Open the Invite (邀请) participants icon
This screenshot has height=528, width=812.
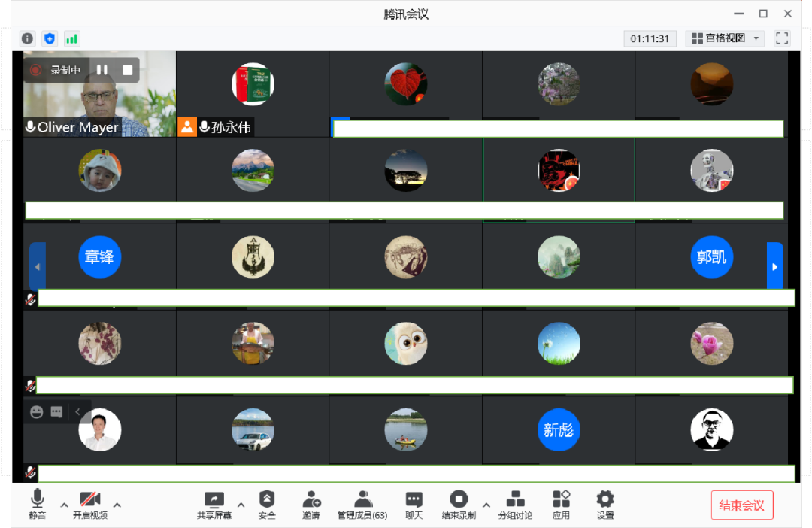[x=311, y=505]
